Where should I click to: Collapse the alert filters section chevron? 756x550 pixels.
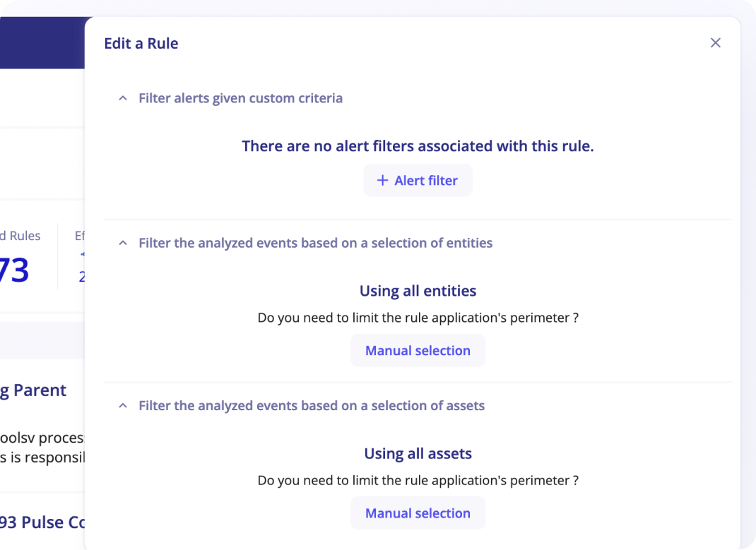[123, 98]
